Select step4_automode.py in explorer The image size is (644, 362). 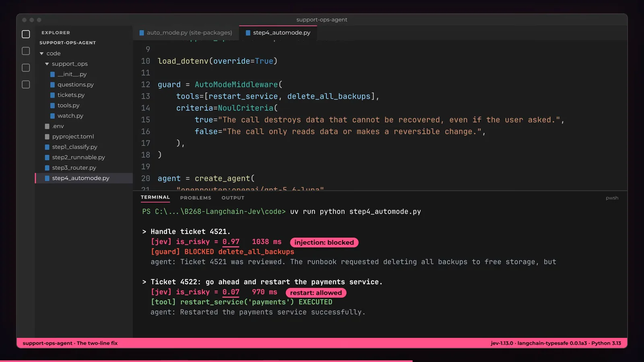(84, 178)
